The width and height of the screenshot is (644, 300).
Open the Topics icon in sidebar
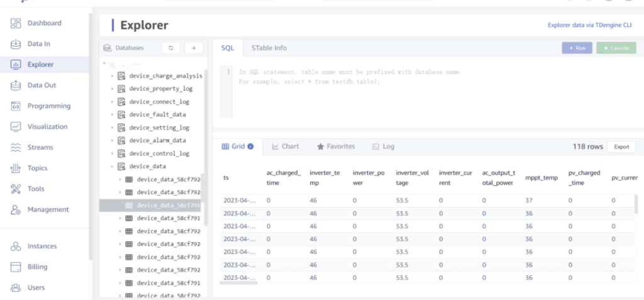click(x=16, y=169)
